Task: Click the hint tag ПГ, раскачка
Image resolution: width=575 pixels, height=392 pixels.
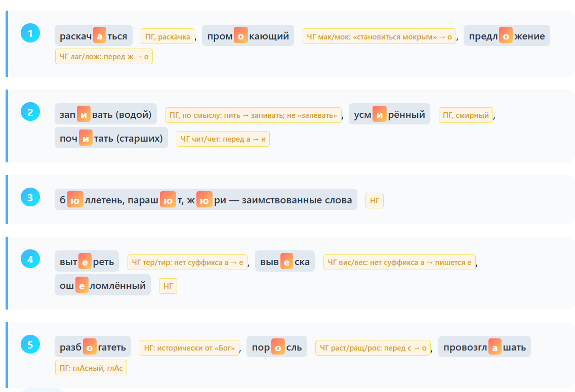Action: click(x=168, y=36)
